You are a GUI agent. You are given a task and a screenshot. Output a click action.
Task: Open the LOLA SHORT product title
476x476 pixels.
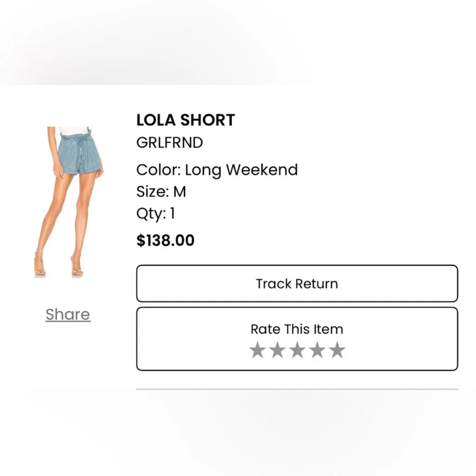point(185,120)
